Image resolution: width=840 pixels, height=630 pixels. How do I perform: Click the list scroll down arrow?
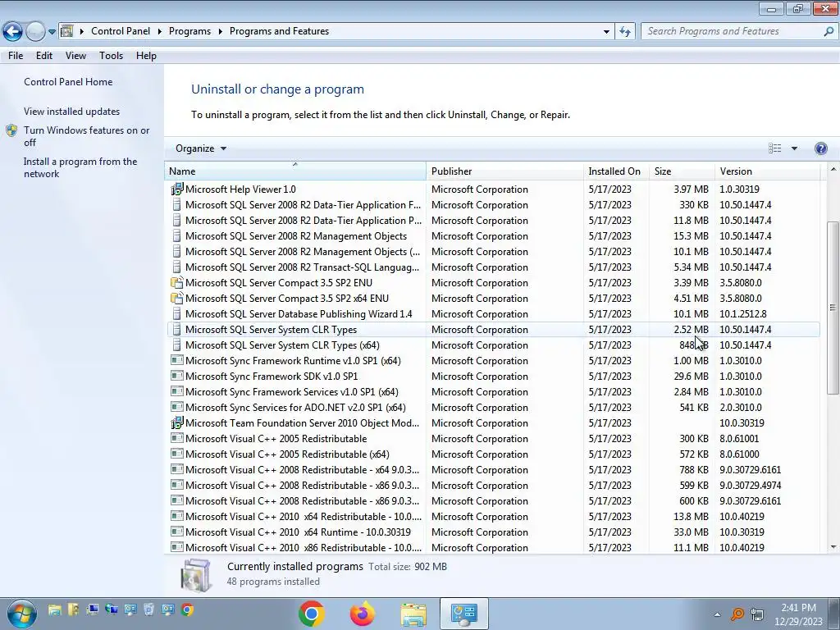coord(833,547)
